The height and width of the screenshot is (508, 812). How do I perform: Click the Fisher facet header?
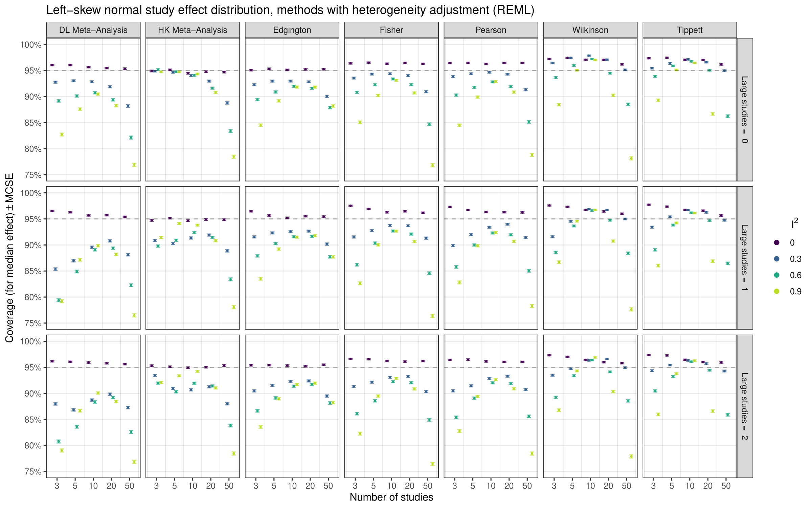[391, 30]
